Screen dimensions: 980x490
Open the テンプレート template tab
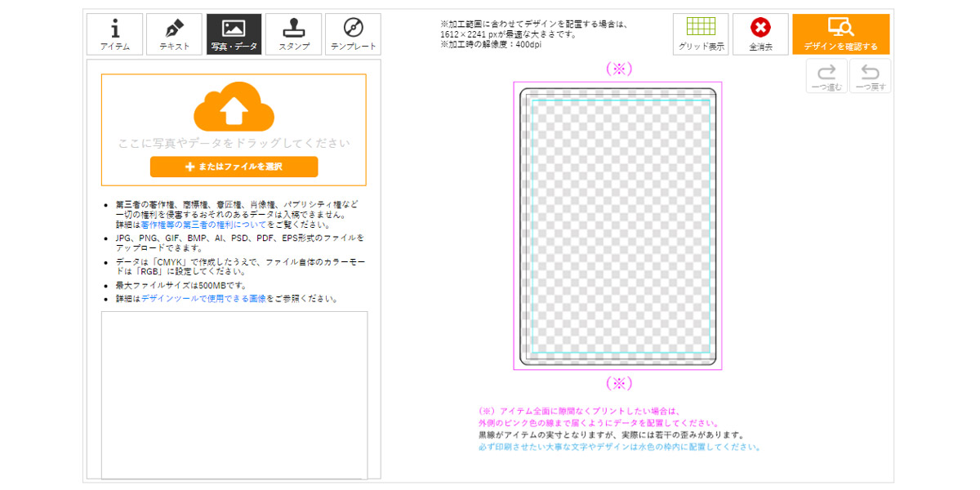click(353, 34)
